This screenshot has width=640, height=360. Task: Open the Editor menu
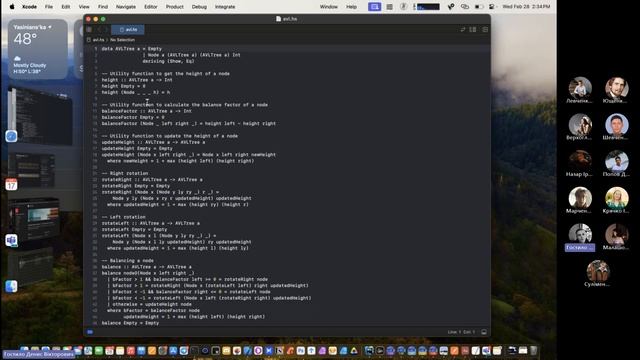click(151, 7)
